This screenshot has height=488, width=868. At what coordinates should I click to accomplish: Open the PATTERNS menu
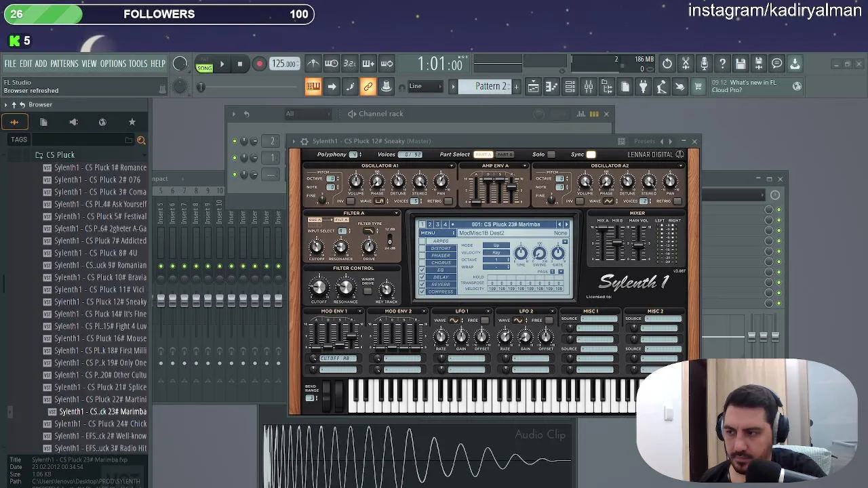[x=64, y=64]
